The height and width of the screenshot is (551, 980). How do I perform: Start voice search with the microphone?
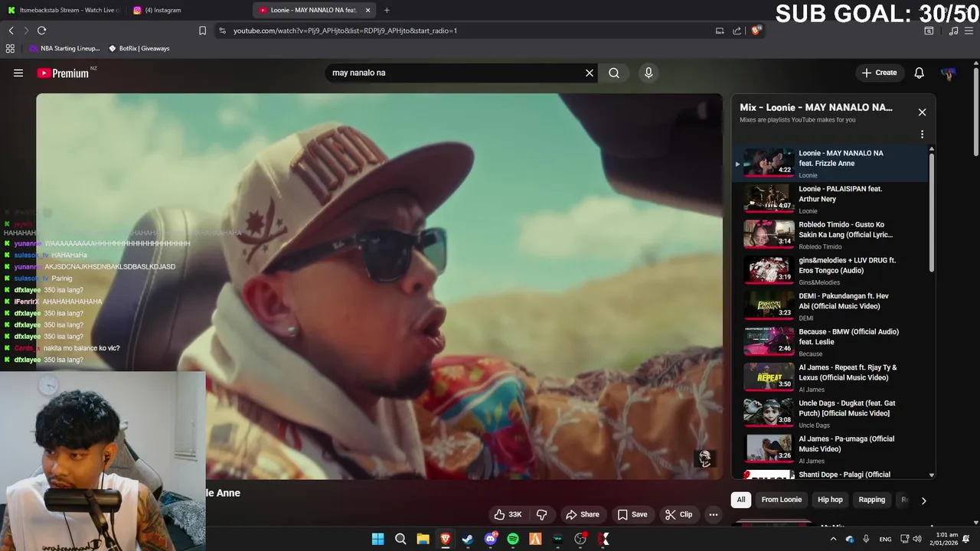[648, 73]
